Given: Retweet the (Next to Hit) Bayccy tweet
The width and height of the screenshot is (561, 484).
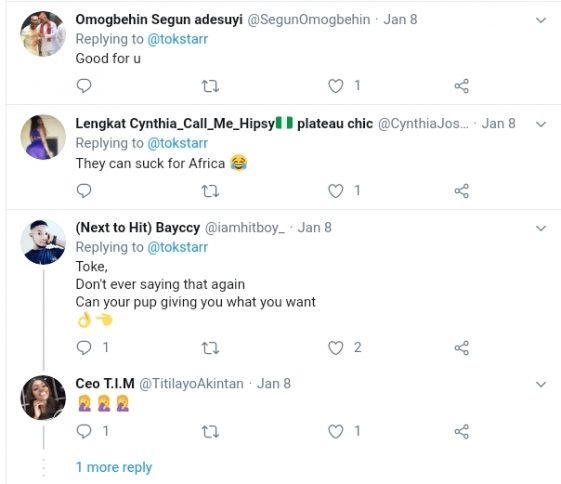Looking at the screenshot, I should point(210,348).
